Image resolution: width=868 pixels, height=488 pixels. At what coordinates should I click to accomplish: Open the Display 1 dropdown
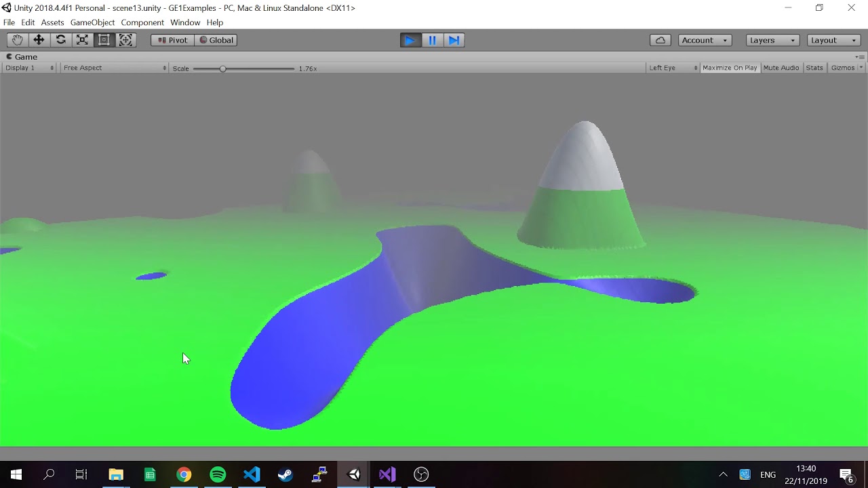pyautogui.click(x=29, y=68)
